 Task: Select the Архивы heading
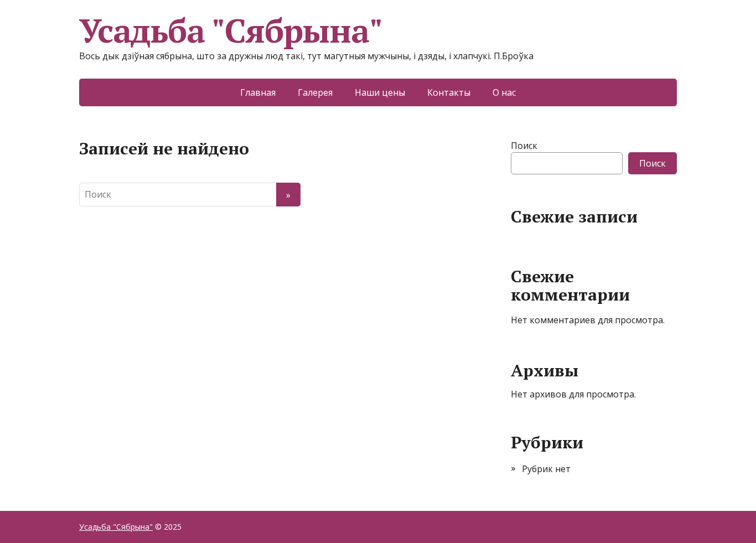click(545, 370)
